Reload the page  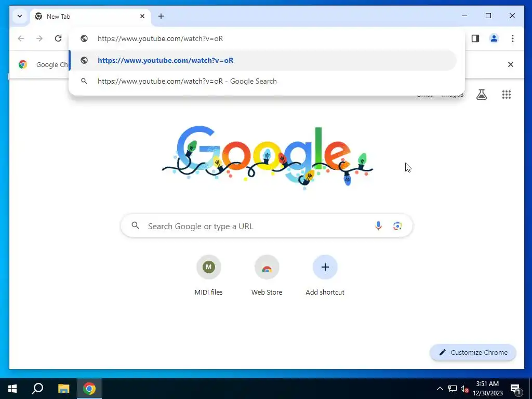coord(58,38)
